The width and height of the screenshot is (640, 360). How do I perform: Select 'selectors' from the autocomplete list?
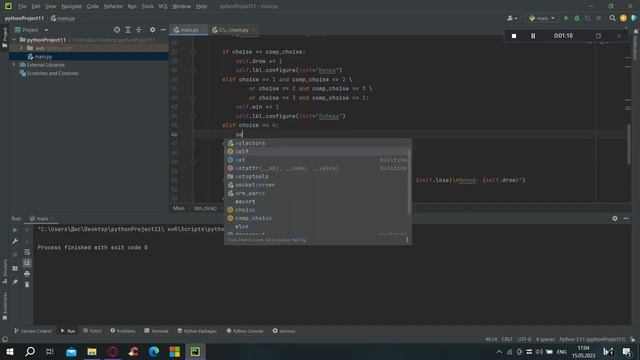click(x=318, y=143)
